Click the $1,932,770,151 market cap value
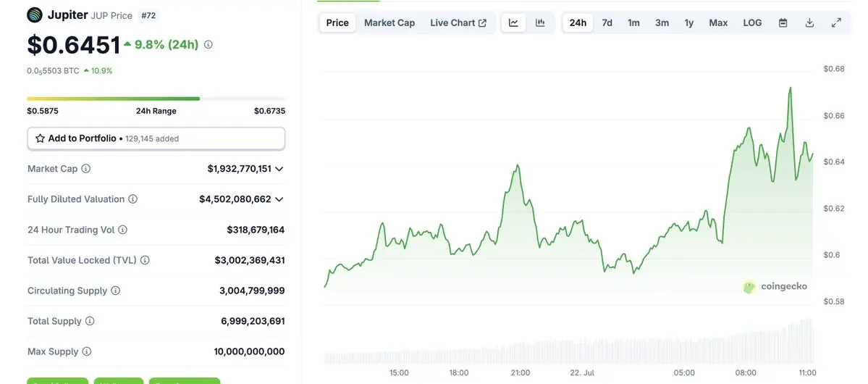The height and width of the screenshot is (384, 868). [239, 168]
